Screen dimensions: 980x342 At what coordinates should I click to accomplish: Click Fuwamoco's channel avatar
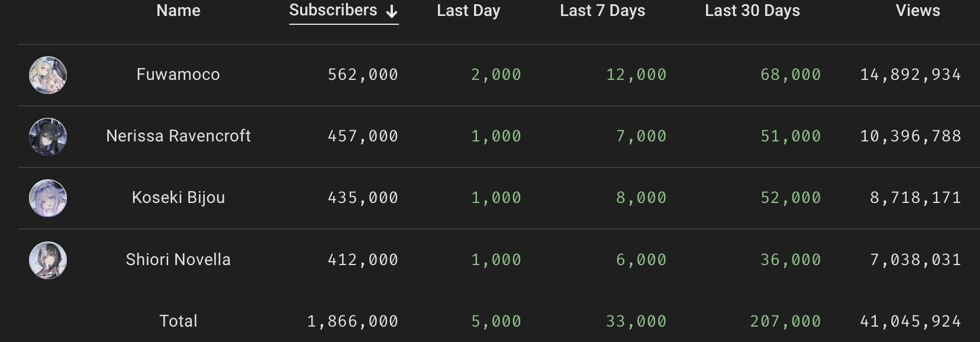tap(48, 75)
